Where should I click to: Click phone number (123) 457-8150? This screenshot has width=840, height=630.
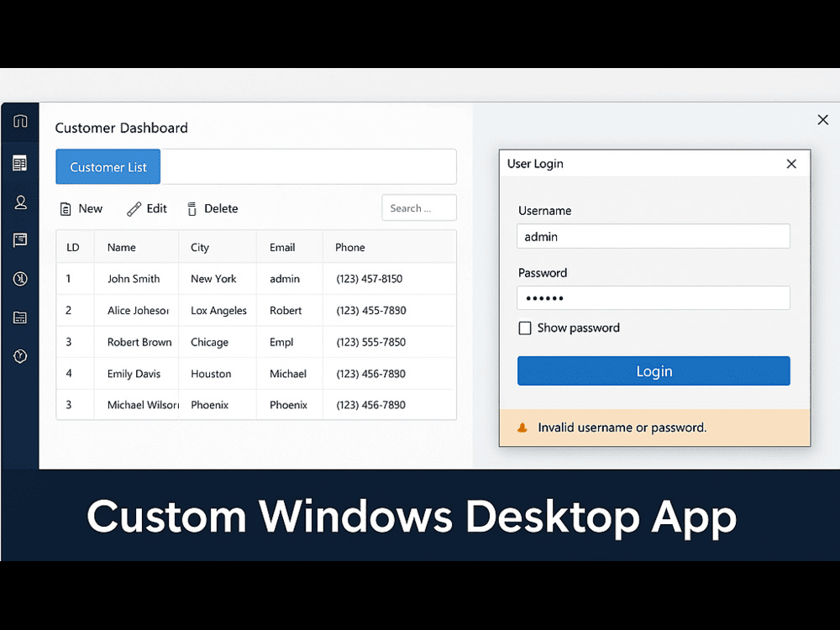[369, 279]
